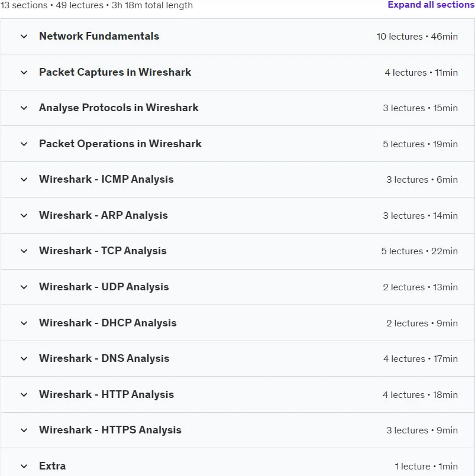
Task: Expand chevron beside Wireshark - HTTPS Analysis
Action: (x=24, y=430)
